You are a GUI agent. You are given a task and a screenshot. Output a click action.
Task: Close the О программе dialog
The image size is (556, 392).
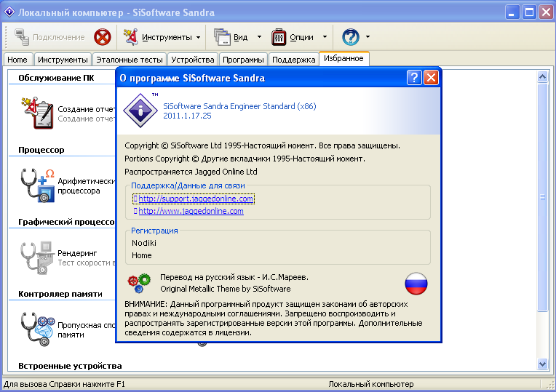[431, 77]
